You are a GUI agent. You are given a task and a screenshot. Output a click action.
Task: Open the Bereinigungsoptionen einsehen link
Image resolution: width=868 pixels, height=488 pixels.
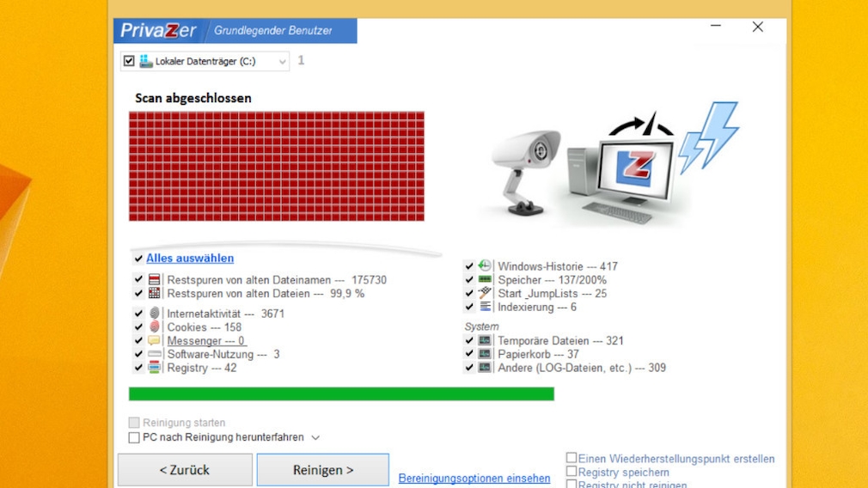(474, 479)
